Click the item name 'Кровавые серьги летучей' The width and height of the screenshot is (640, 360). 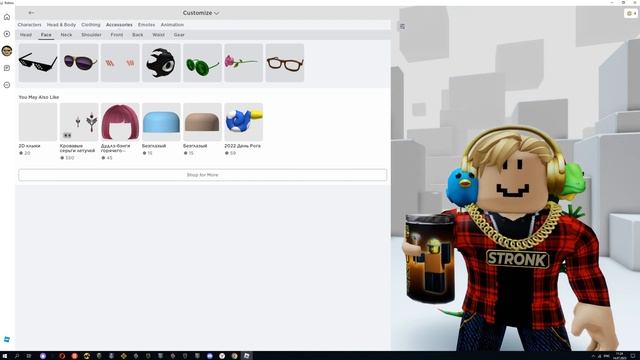pos(78,148)
